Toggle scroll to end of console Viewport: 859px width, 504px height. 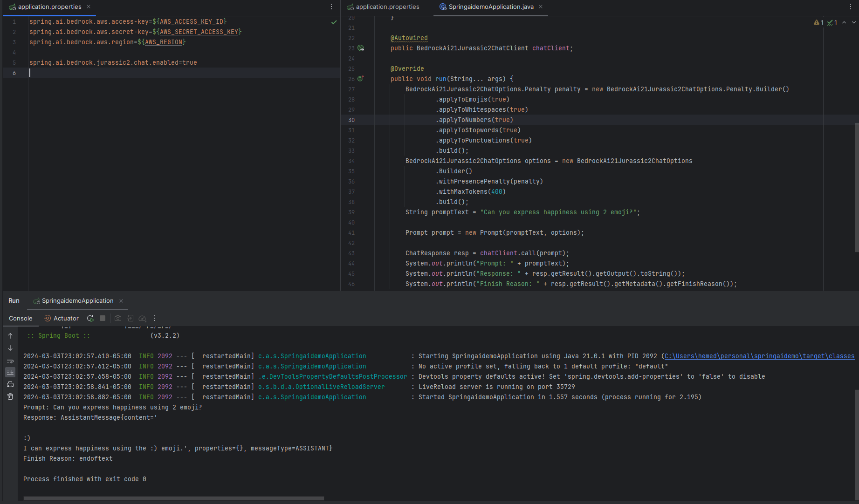(10, 372)
